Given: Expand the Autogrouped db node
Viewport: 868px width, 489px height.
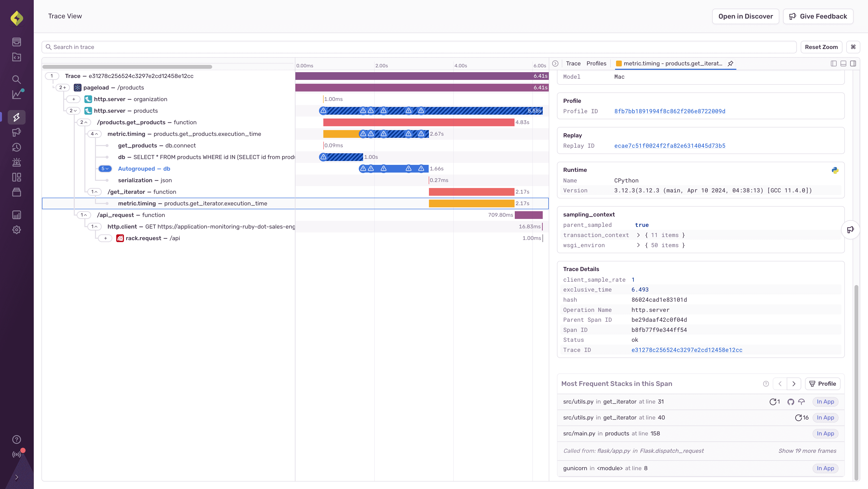Looking at the screenshot, I should click(x=105, y=168).
